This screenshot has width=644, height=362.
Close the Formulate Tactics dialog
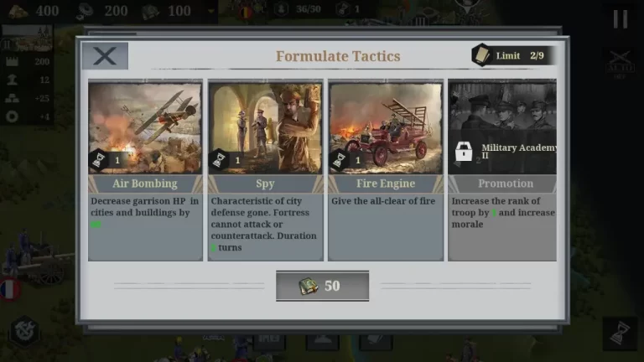click(x=105, y=56)
